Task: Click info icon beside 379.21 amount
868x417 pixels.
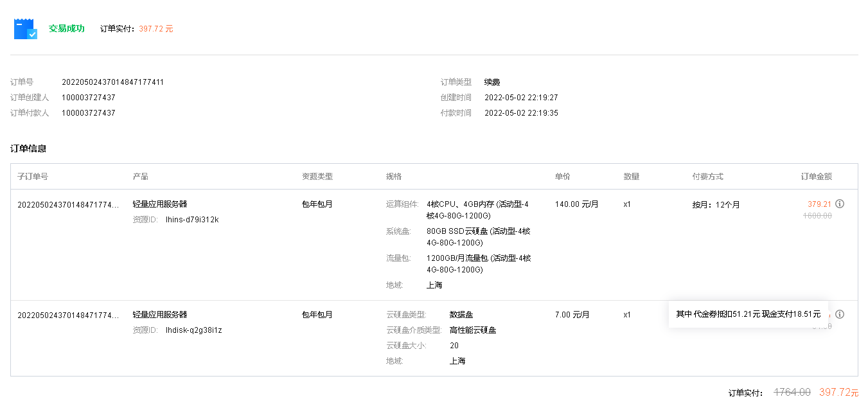Action: coord(840,204)
